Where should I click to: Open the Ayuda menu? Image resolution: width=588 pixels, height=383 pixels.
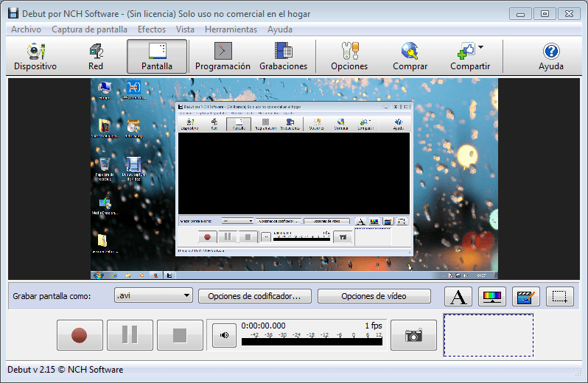pyautogui.click(x=280, y=29)
